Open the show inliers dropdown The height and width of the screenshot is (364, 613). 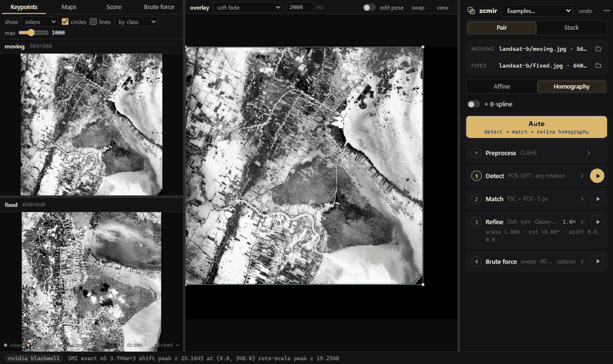click(39, 22)
